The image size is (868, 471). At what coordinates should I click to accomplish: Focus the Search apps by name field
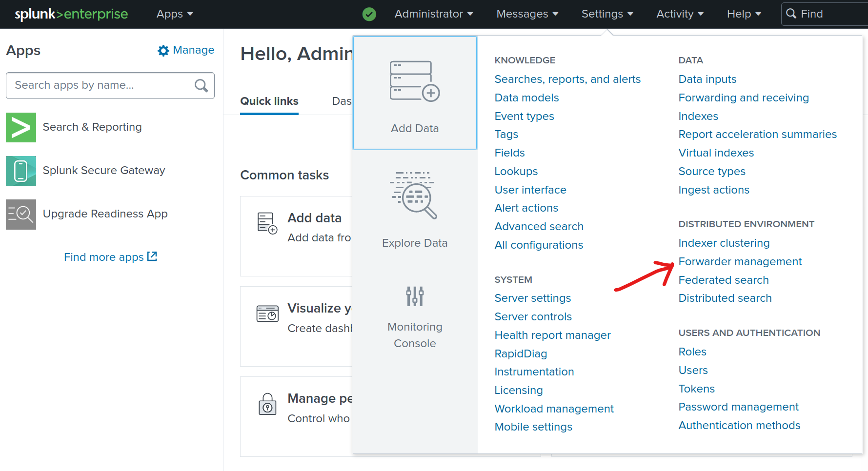pyautogui.click(x=110, y=86)
